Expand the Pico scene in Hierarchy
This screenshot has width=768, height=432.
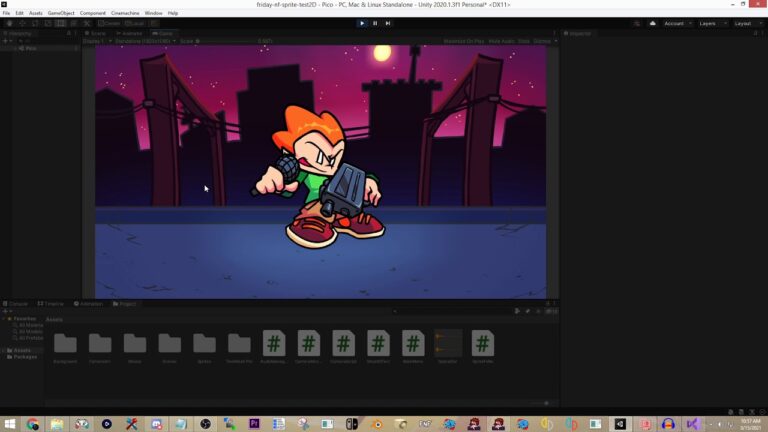pos(15,48)
